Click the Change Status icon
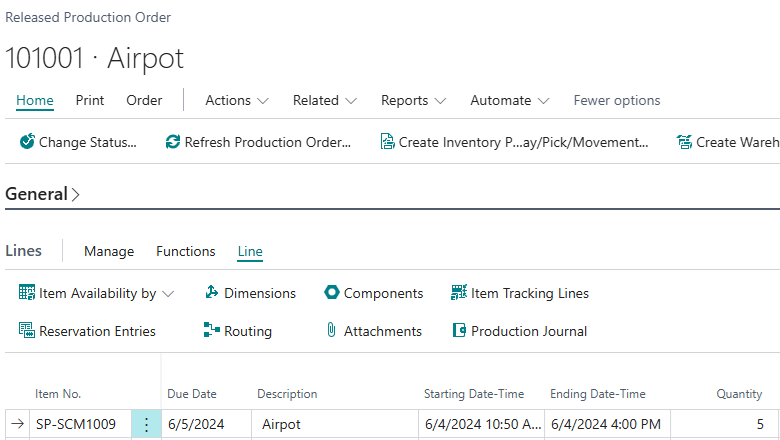780x440 pixels. click(27, 142)
